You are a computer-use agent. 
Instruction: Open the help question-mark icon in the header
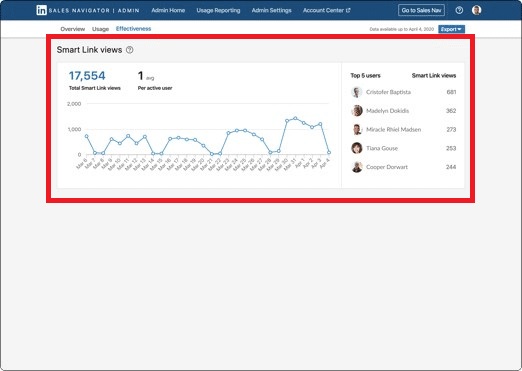pos(459,10)
